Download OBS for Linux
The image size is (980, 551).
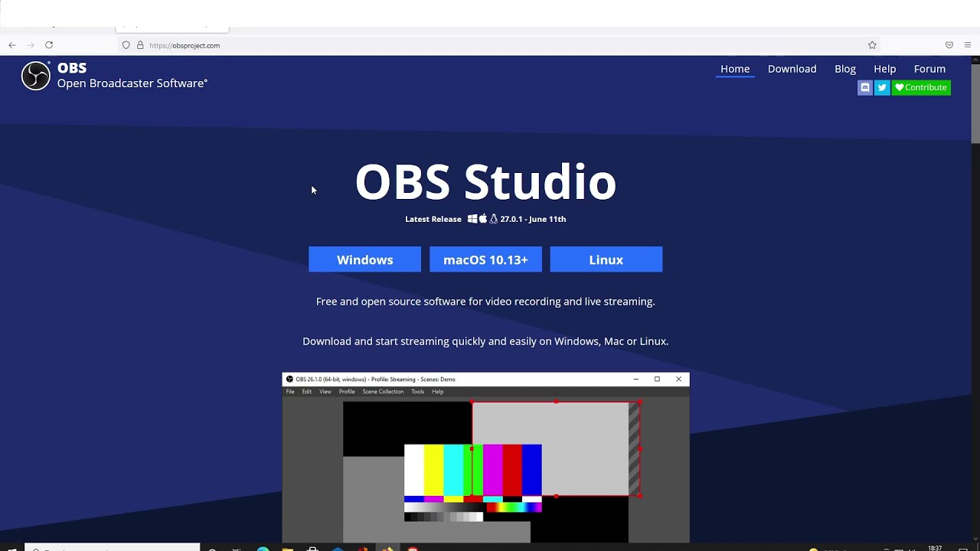pyautogui.click(x=606, y=259)
